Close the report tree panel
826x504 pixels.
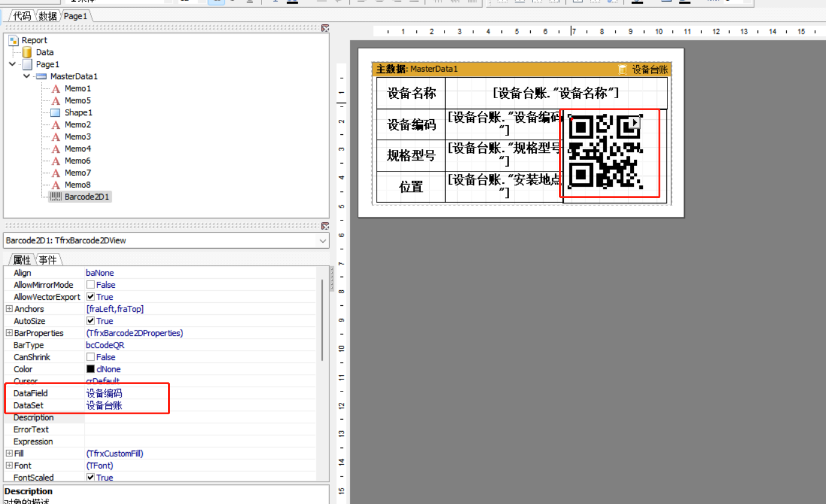pyautogui.click(x=325, y=28)
